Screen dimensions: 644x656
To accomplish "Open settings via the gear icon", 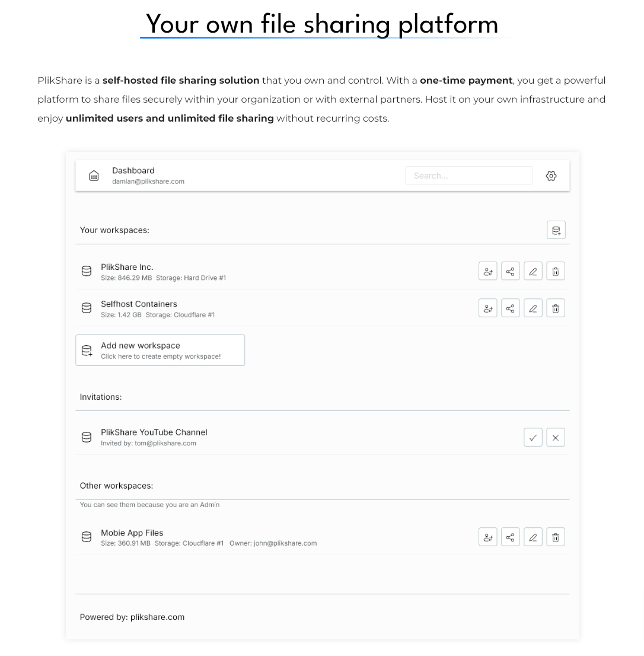I will 551,176.
